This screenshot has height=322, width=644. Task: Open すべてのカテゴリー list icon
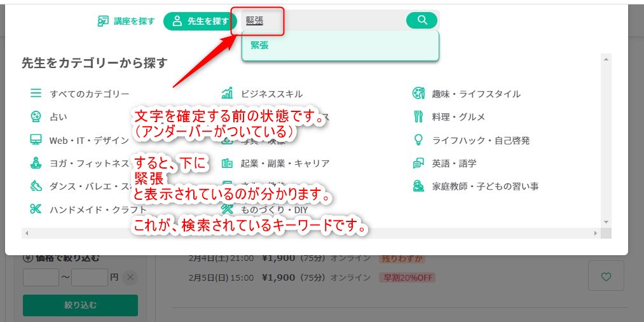(36, 94)
